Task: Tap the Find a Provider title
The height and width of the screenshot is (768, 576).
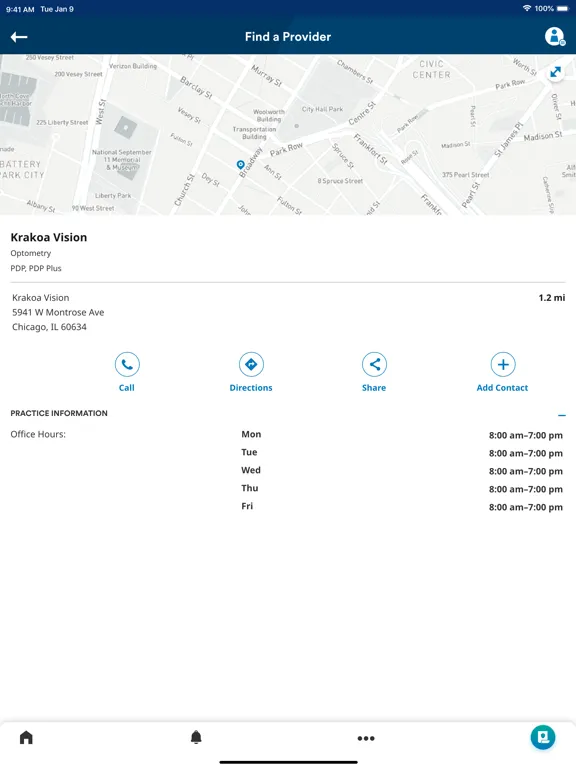Action: (288, 37)
